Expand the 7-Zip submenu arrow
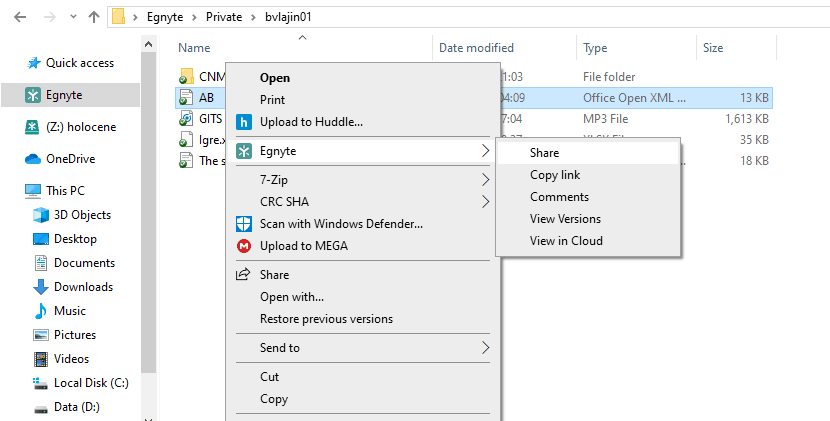830x421 pixels. (485, 180)
